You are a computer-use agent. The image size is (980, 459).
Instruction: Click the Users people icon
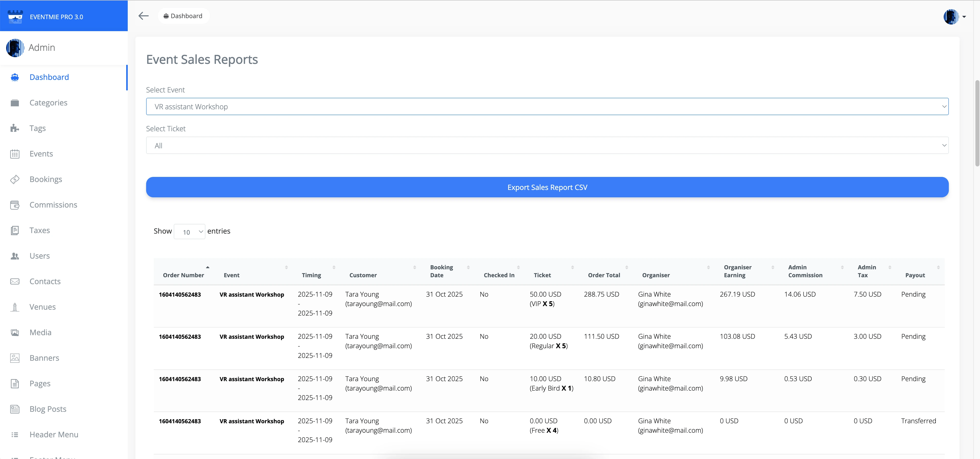15,256
